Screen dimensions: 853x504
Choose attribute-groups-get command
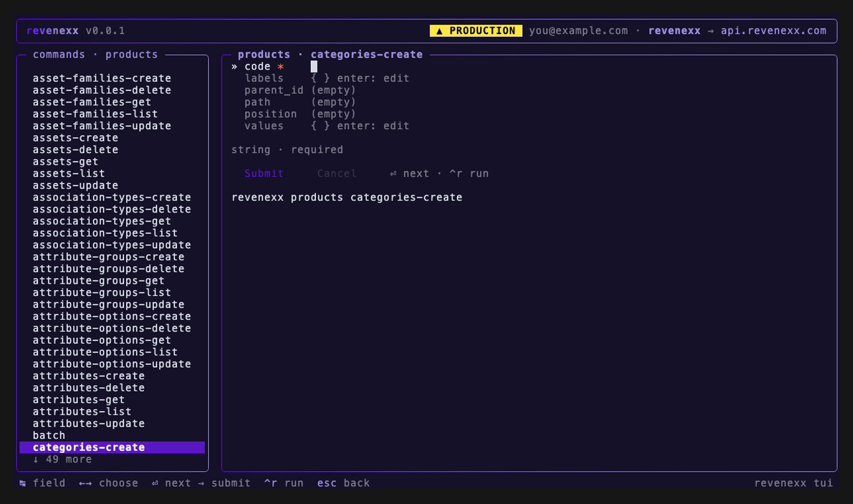click(98, 280)
